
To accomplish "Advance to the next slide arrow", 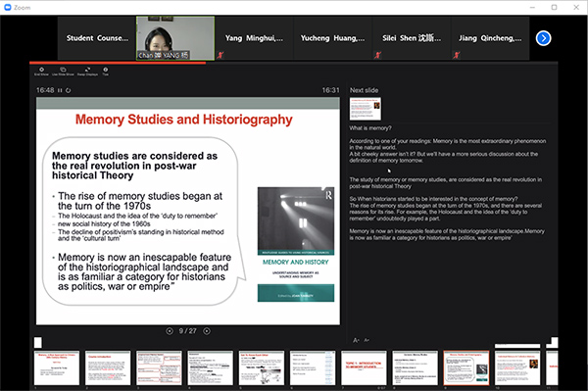I will tap(207, 331).
